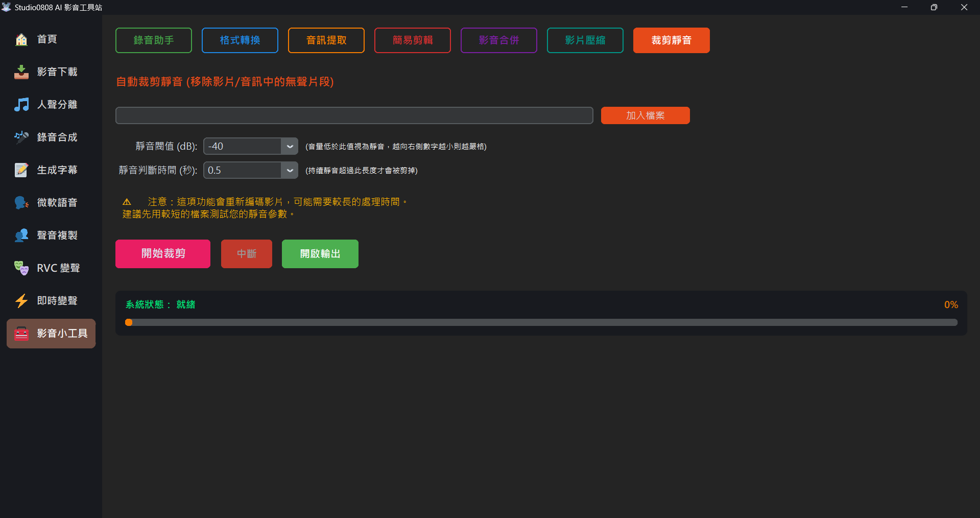Click the 系統狀態： 就緒 status text
This screenshot has width=980, height=518.
[x=160, y=304]
